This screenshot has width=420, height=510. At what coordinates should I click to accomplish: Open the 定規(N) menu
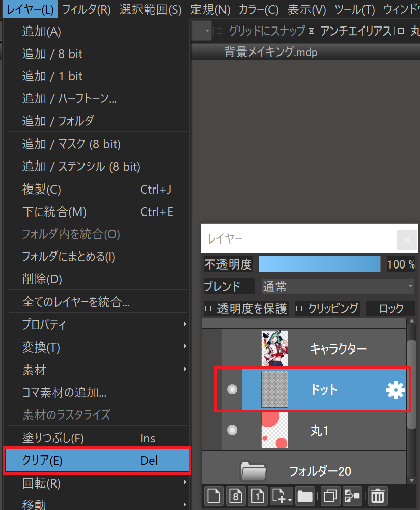(210, 9)
